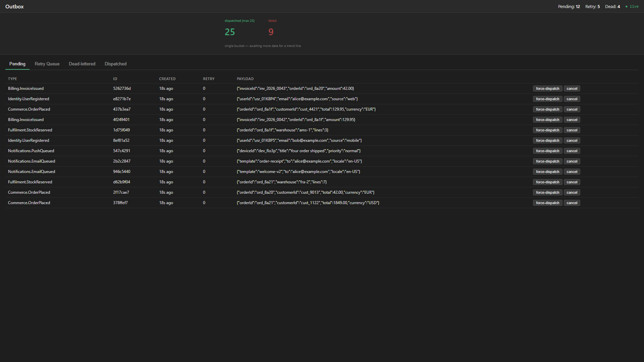Cancel event 437b3ea7
Screen dimensions: 644x362
click(572, 109)
